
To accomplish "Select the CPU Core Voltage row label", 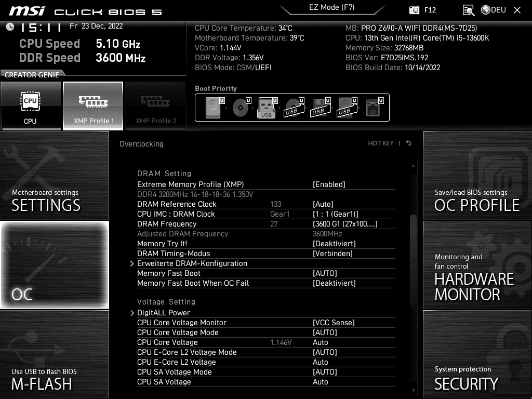I will 167,342.
